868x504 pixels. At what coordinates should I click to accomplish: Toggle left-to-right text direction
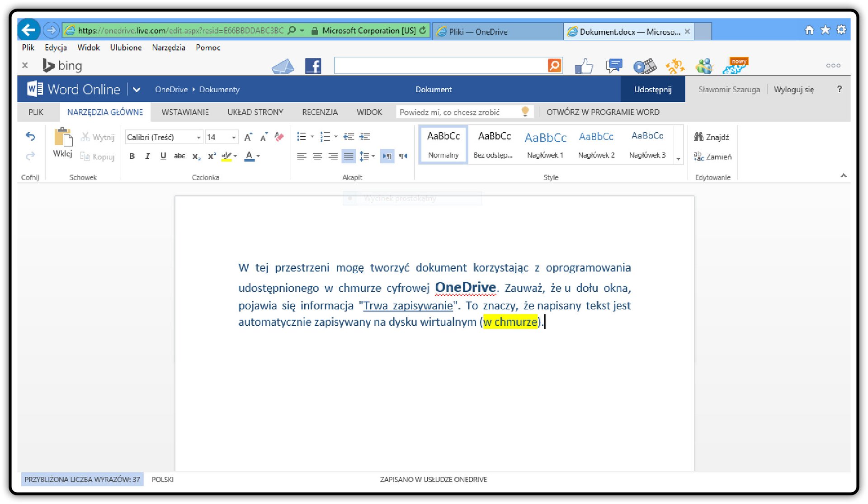[387, 157]
